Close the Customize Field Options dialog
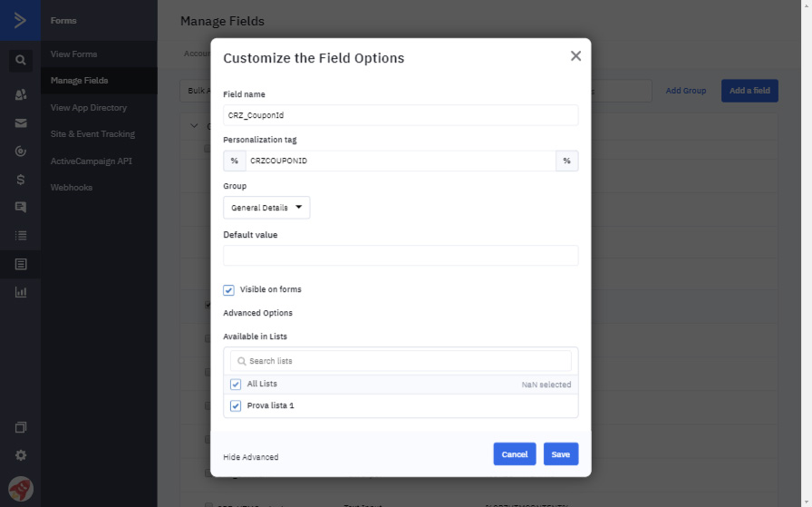This screenshot has height=507, width=812. pyautogui.click(x=575, y=56)
